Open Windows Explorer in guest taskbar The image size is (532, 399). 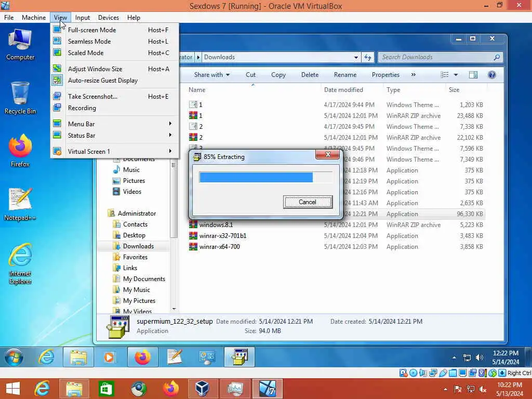78,357
